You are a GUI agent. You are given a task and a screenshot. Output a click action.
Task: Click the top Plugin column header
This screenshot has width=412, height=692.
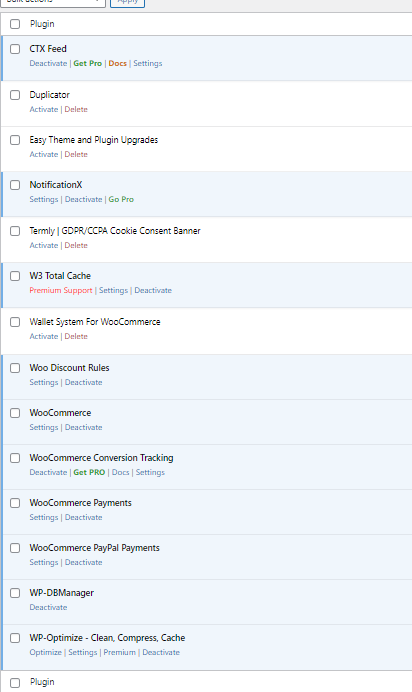coord(42,24)
